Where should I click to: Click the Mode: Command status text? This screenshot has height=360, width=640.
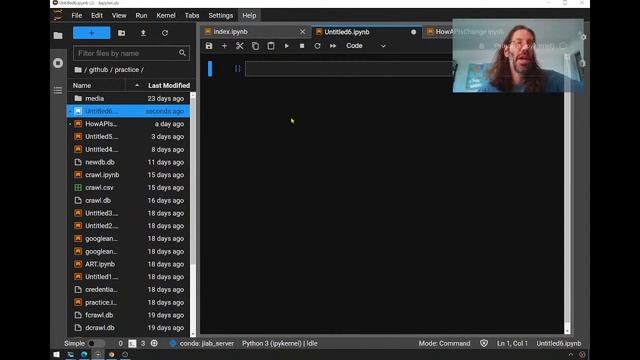[444, 343]
